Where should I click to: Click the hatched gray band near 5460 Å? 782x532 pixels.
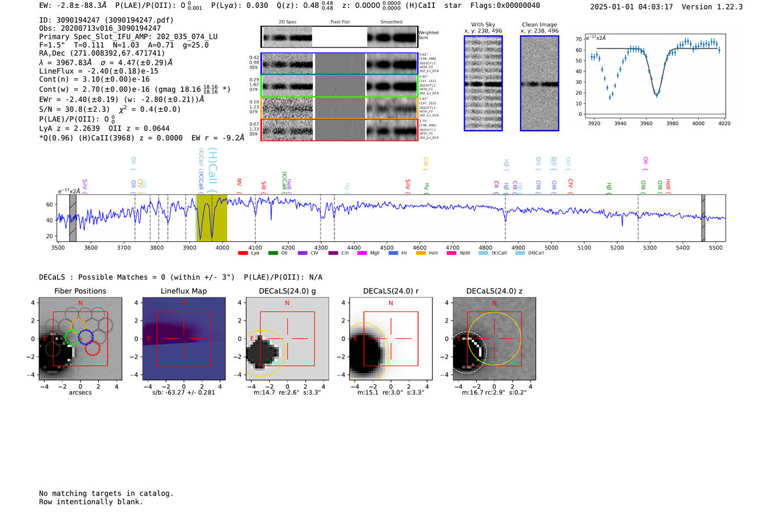[x=703, y=218]
